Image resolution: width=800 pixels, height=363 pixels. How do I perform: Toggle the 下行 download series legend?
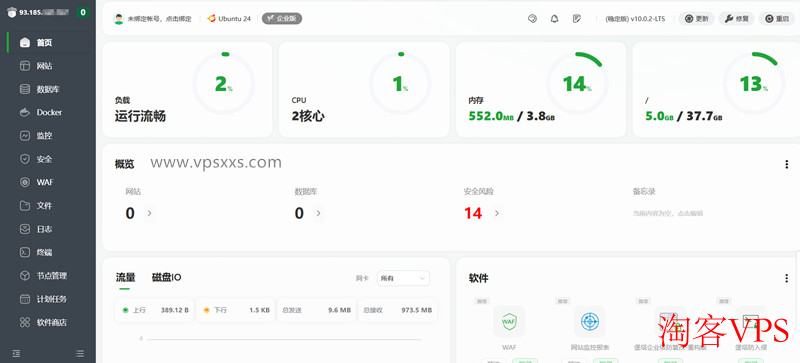(235, 310)
